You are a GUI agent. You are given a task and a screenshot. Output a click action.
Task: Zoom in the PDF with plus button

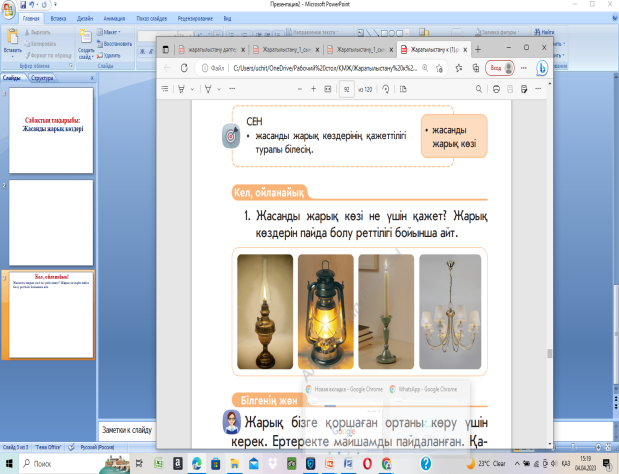[313, 89]
